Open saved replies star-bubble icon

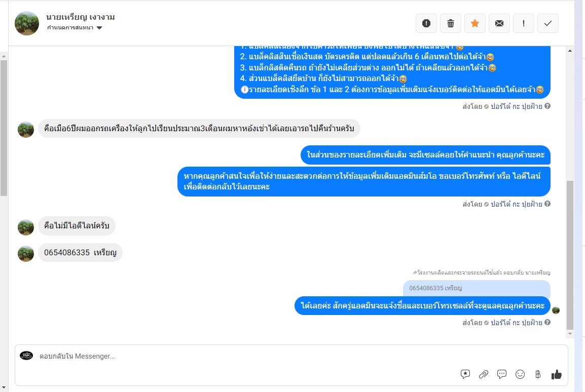tap(465, 374)
